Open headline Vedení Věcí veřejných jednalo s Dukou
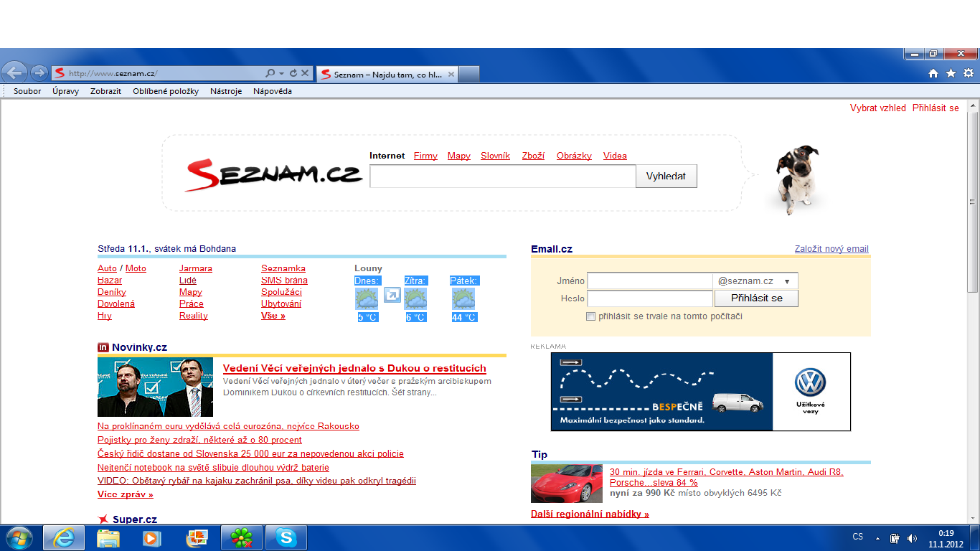Viewport: 980px width, 551px height. click(x=354, y=369)
